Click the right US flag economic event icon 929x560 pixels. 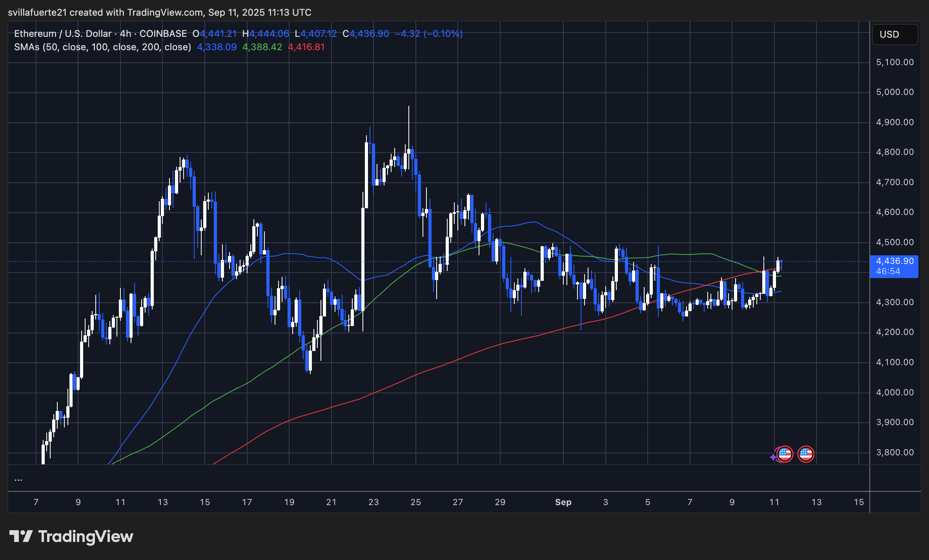(x=805, y=454)
